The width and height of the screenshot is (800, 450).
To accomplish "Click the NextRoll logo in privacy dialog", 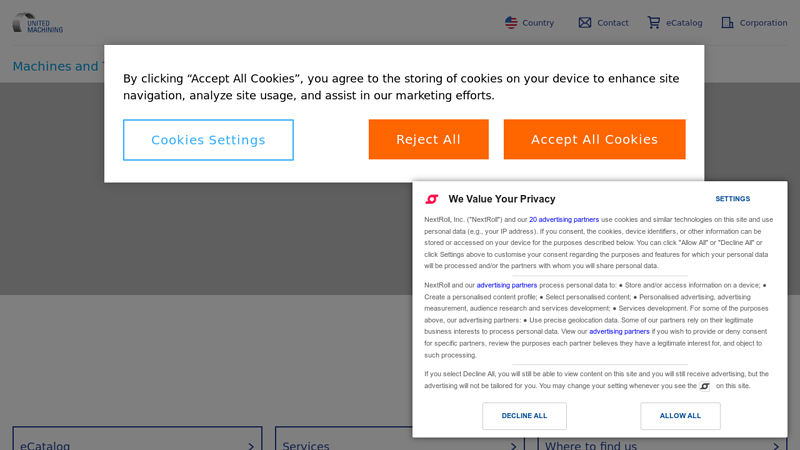I will point(432,199).
